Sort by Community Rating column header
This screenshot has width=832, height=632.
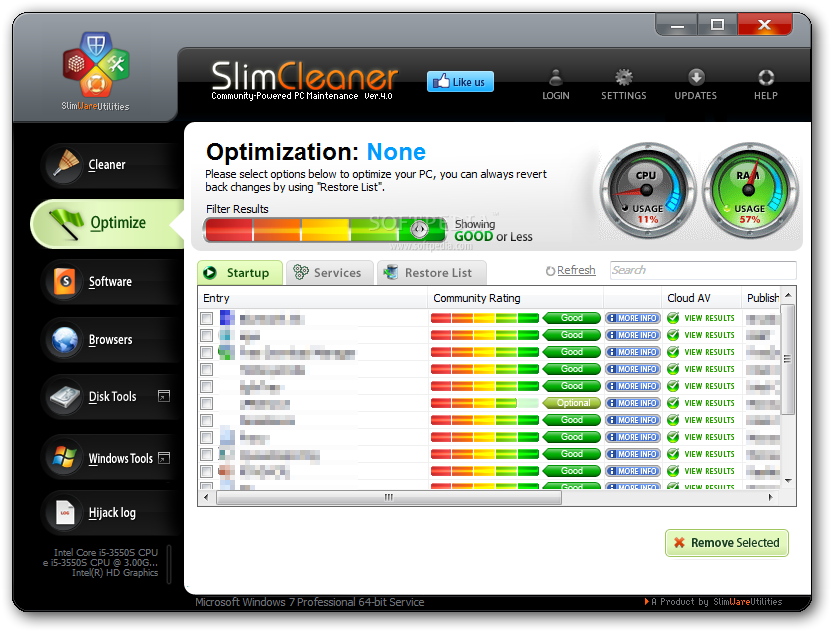515,298
